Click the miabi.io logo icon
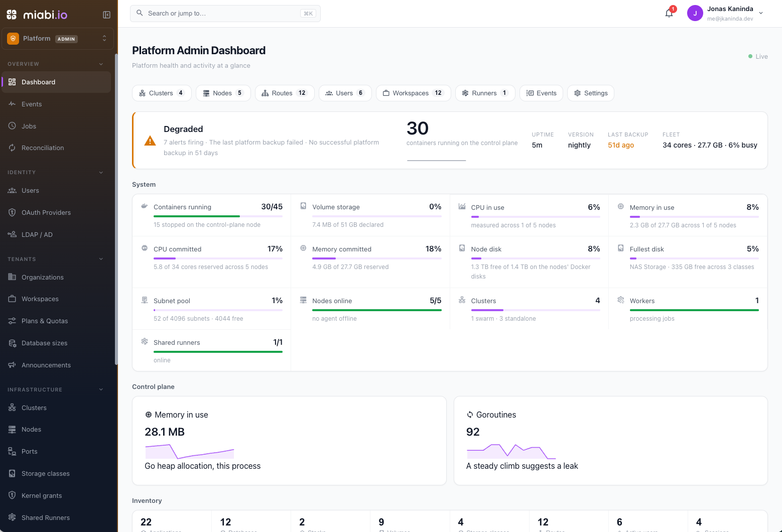 12,15
